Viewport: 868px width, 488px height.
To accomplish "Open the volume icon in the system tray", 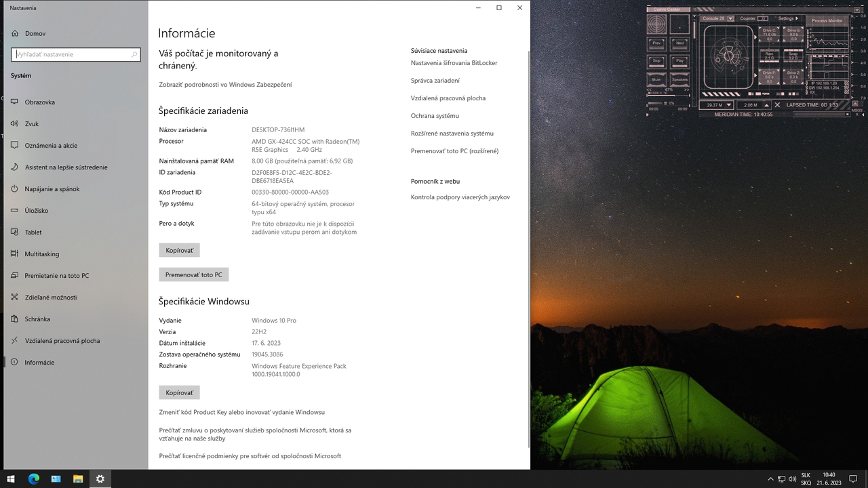I will 792,479.
